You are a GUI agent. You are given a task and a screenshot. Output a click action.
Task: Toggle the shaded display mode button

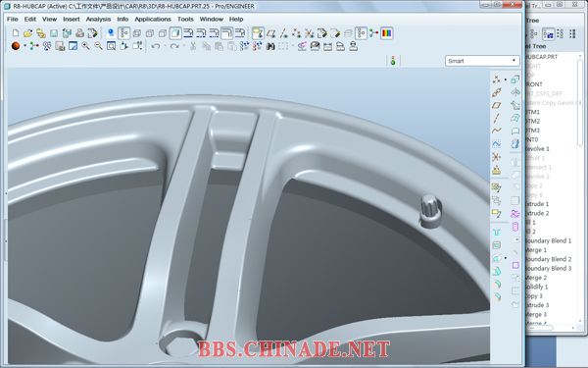pos(175,33)
